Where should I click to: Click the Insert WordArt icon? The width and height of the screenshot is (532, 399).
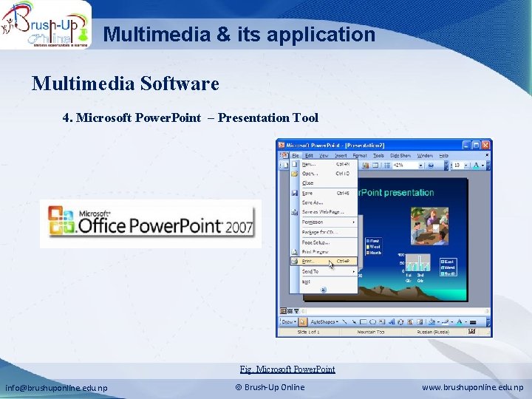pyautogui.click(x=392, y=322)
